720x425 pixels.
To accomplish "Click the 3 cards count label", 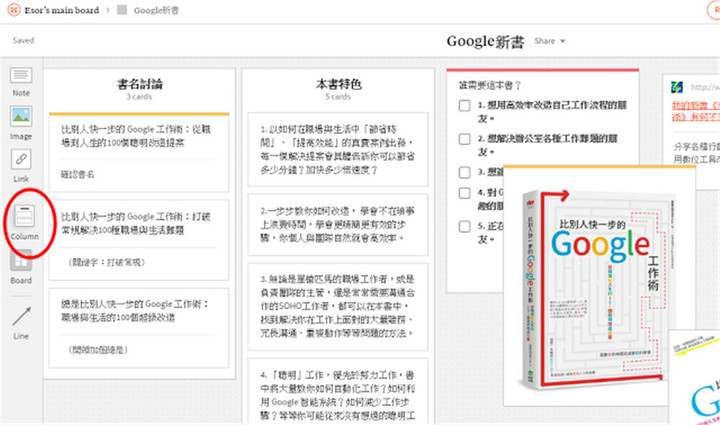I will pyautogui.click(x=139, y=96).
